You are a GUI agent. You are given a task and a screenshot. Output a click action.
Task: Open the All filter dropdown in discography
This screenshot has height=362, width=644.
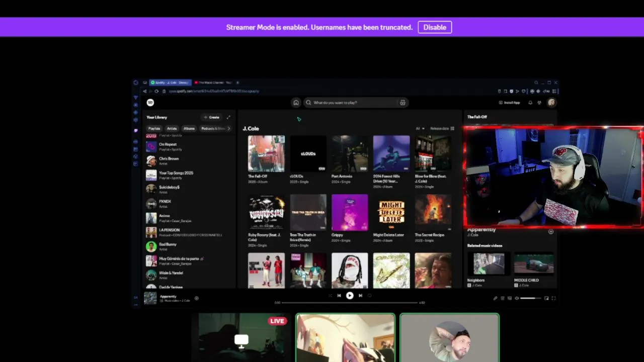(420, 129)
